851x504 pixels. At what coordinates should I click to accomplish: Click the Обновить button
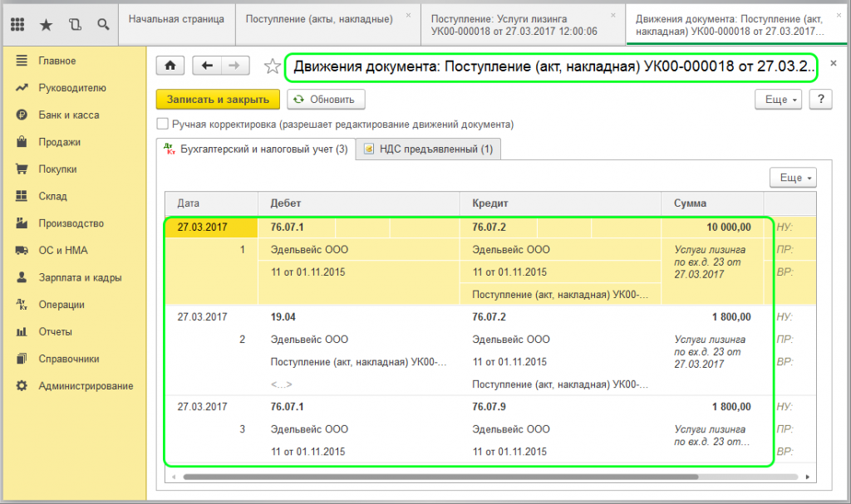click(x=325, y=100)
